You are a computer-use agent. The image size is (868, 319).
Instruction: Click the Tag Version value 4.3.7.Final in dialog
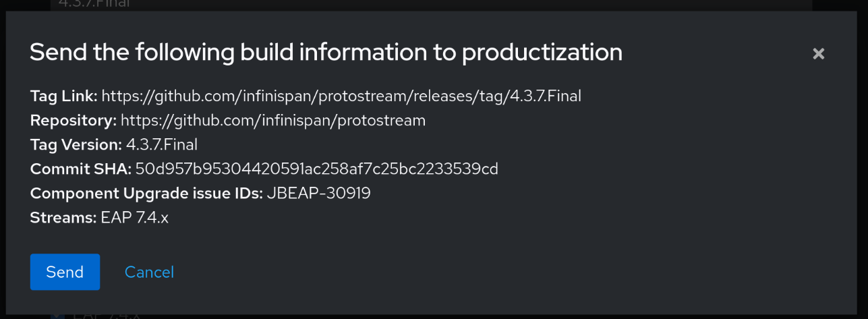tap(161, 144)
